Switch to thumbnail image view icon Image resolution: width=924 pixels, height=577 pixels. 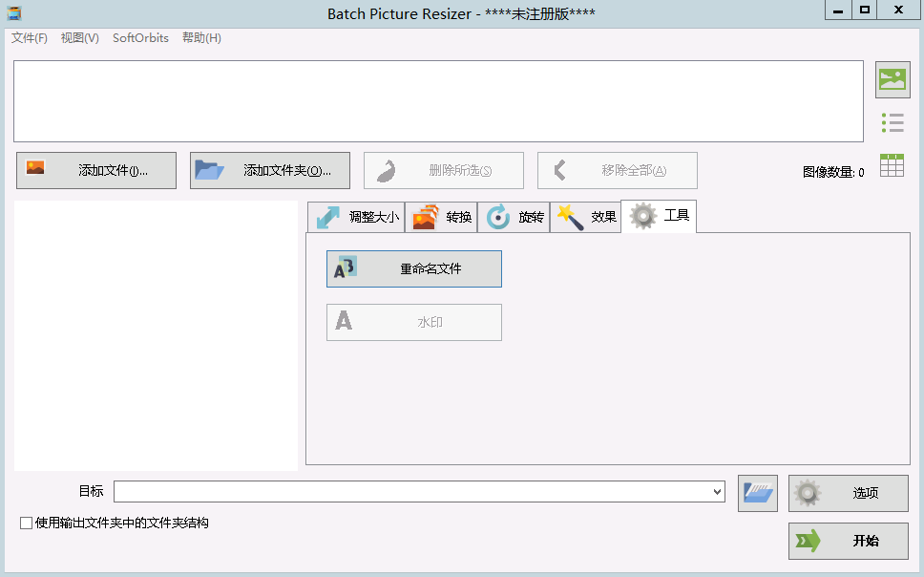(x=892, y=79)
